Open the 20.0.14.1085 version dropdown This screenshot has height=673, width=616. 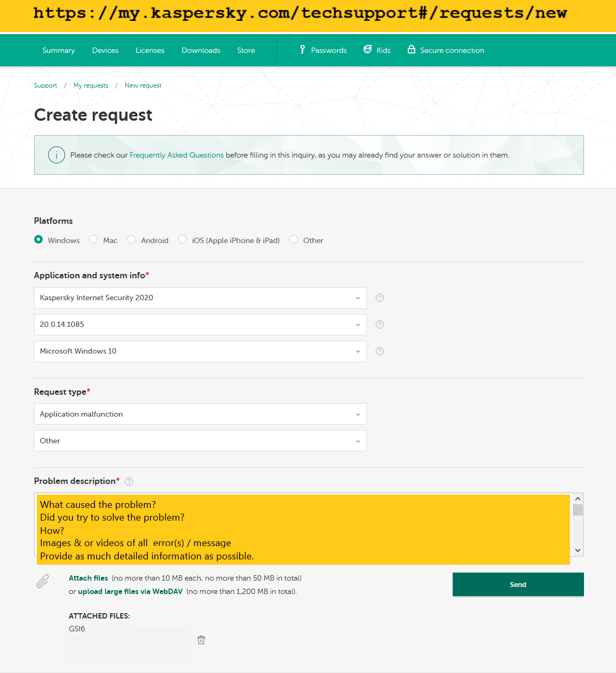click(x=200, y=325)
